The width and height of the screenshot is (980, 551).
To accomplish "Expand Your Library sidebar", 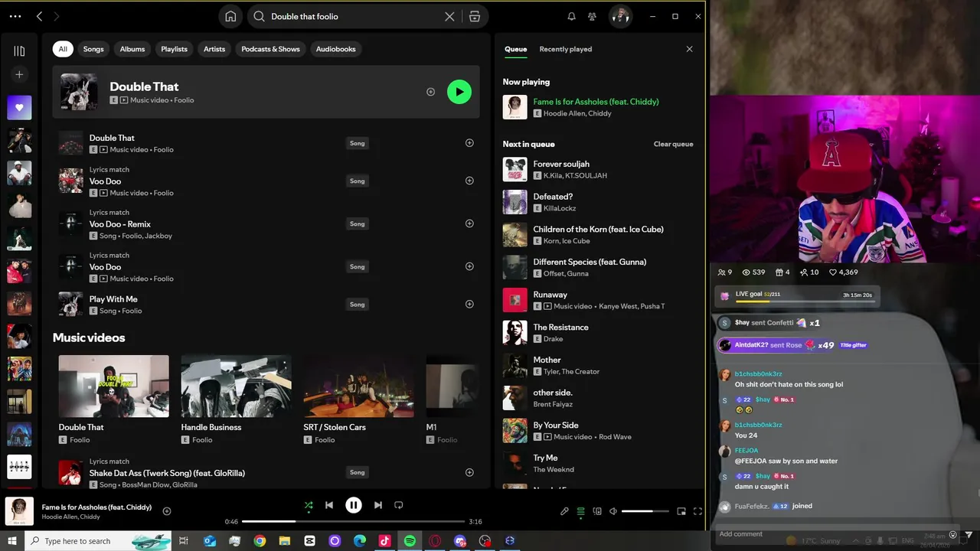I will point(19,51).
